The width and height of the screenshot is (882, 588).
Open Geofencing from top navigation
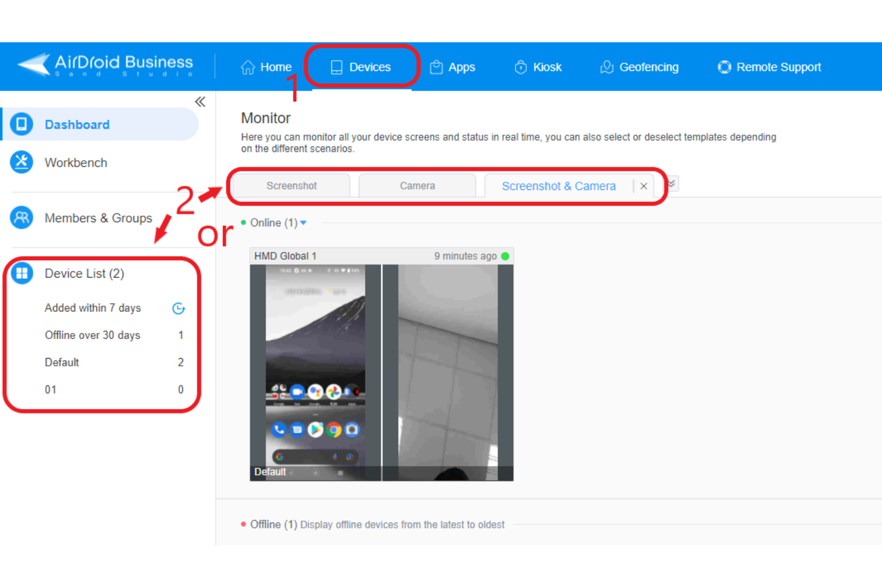tap(639, 67)
